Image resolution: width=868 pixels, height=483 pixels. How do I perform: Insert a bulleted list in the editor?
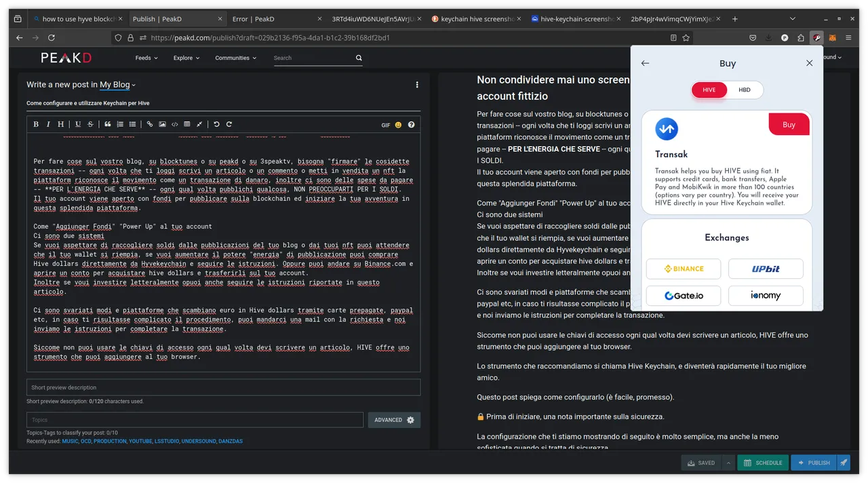(x=132, y=124)
